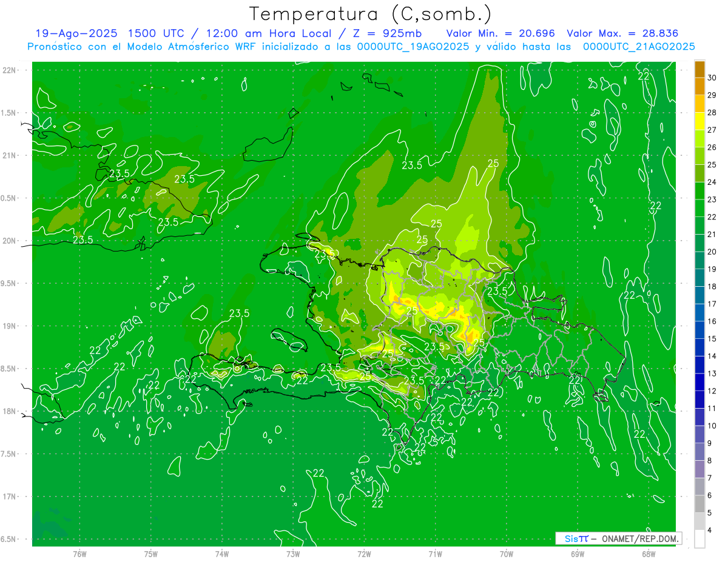Click the '20N' latitude label
The width and height of the screenshot is (728, 562).
(9, 241)
